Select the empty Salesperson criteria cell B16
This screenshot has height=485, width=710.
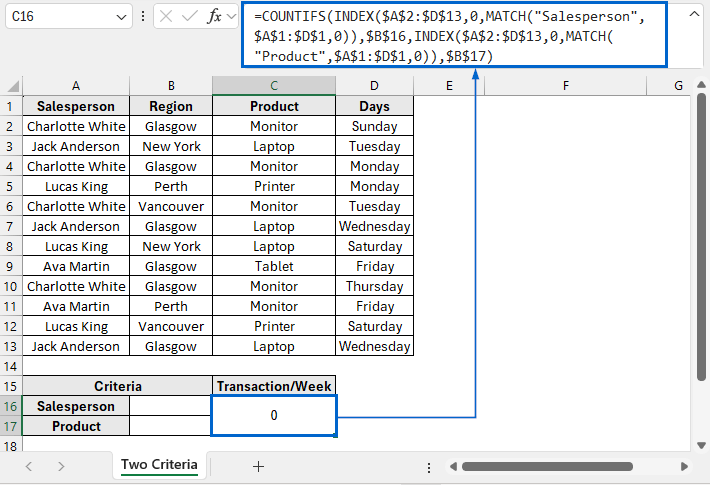(x=171, y=406)
